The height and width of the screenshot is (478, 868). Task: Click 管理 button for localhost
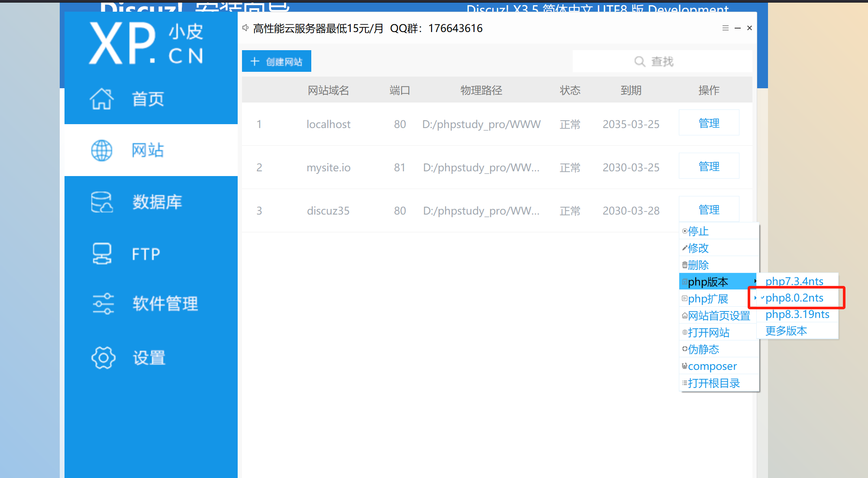709,123
